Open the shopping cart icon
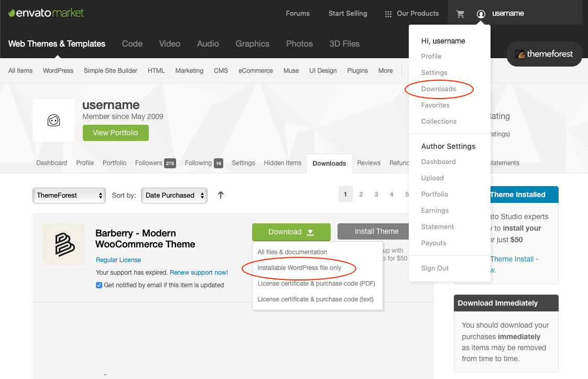The image size is (588, 379). click(460, 14)
